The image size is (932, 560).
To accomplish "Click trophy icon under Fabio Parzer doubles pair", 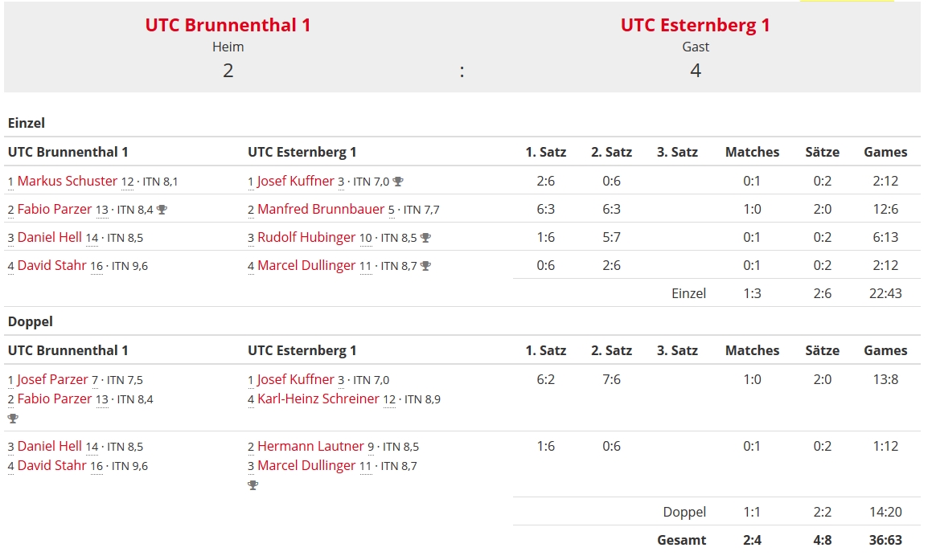I will pyautogui.click(x=13, y=419).
